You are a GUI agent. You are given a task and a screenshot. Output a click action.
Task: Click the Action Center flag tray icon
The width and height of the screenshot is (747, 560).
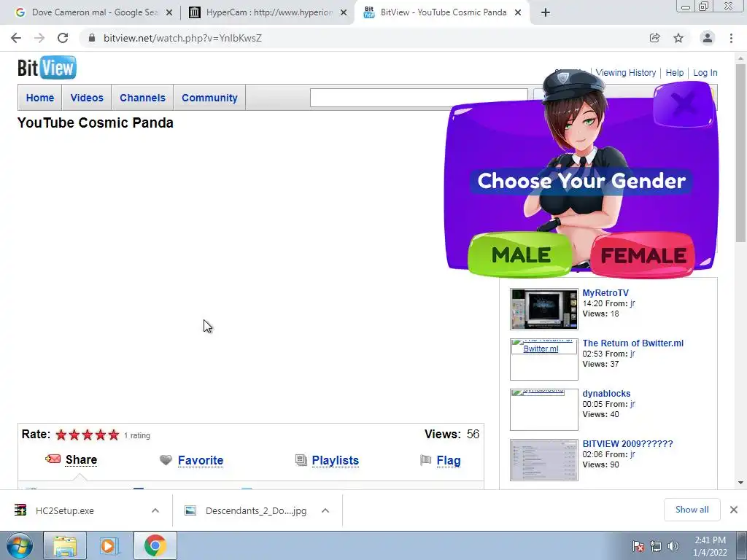pyautogui.click(x=638, y=546)
